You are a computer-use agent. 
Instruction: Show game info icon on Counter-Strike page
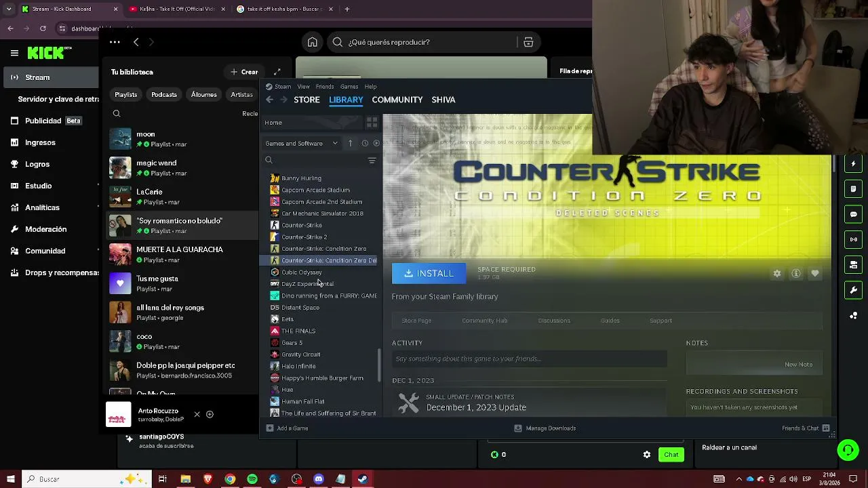pyautogui.click(x=796, y=274)
